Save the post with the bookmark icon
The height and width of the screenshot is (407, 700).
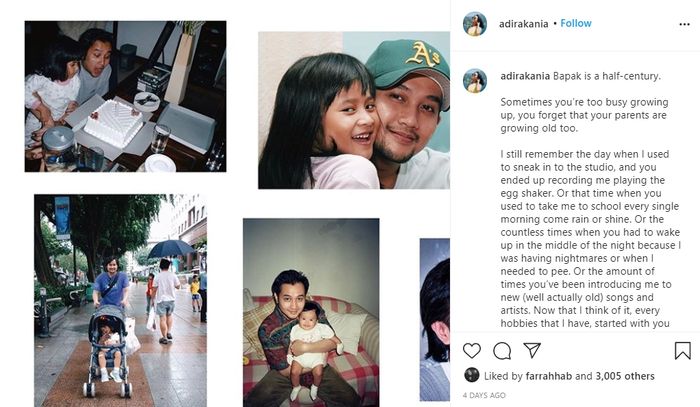[683, 351]
